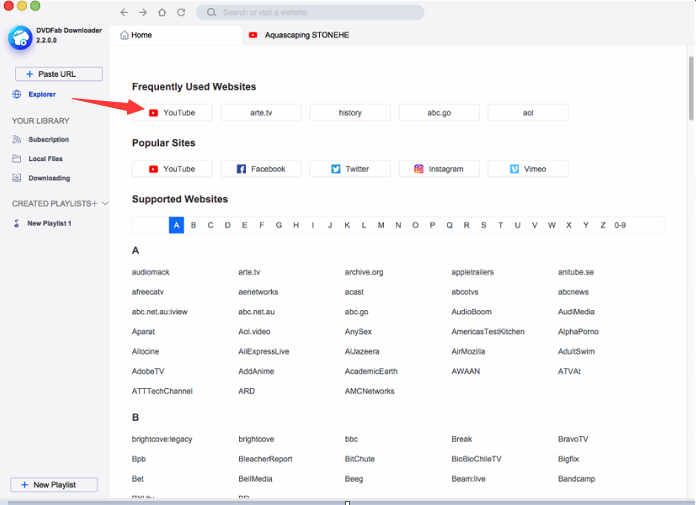The image size is (696, 505).
Task: Open Vimeo popular site
Action: pyautogui.click(x=528, y=169)
